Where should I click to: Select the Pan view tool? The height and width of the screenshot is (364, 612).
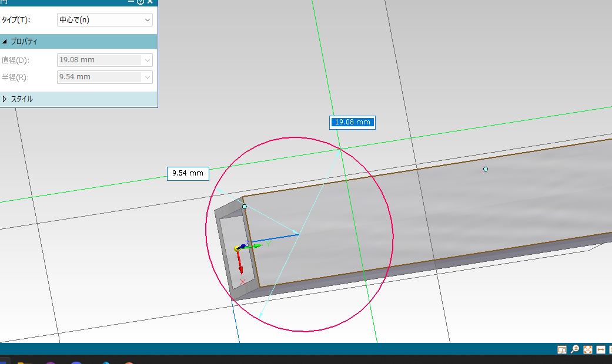[601, 350]
